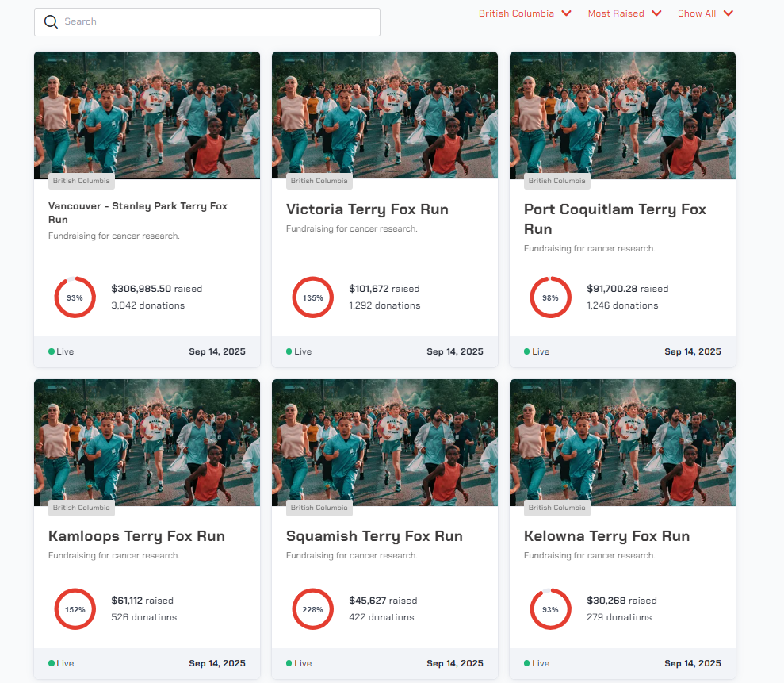Image resolution: width=784 pixels, height=683 pixels.
Task: Open the Most Raised sort dropdown
Action: tap(624, 13)
